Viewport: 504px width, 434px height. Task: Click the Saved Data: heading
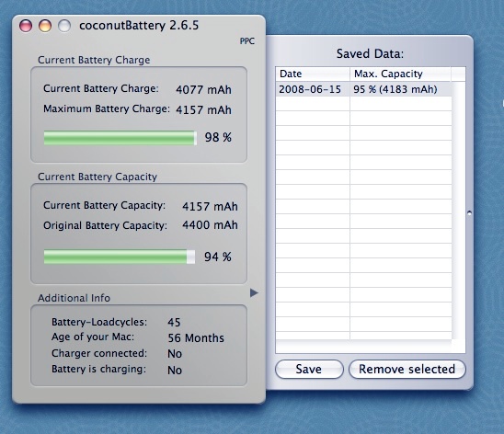pyautogui.click(x=370, y=53)
